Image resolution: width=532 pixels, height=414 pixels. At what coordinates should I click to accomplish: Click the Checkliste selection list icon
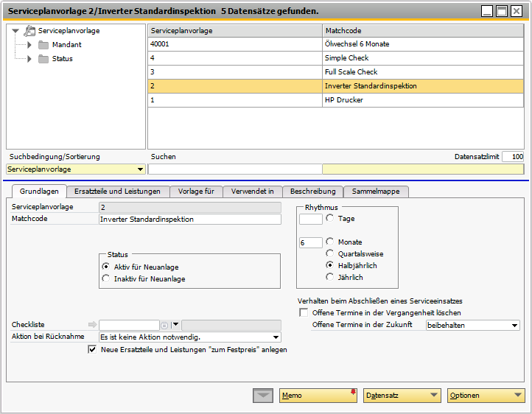[164, 326]
